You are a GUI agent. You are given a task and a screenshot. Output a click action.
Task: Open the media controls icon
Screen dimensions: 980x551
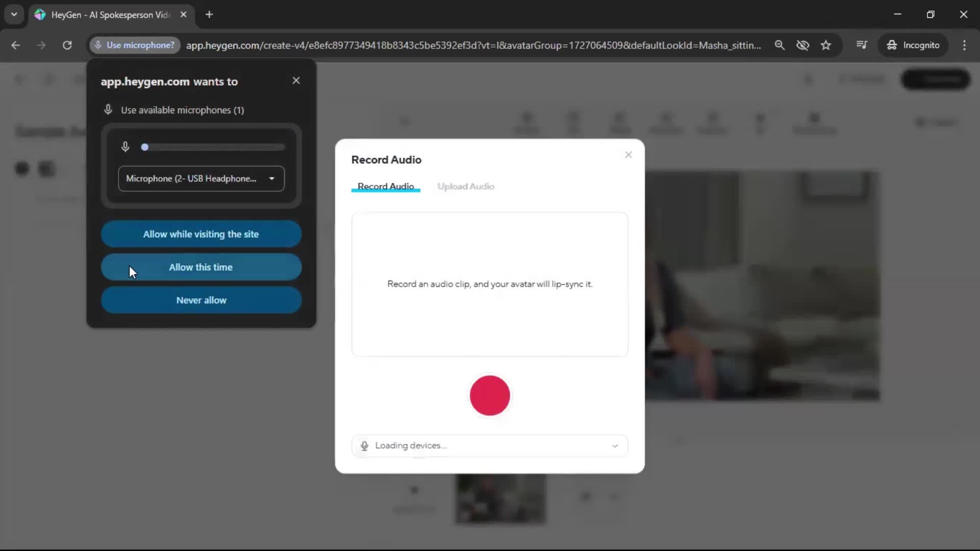click(x=862, y=45)
